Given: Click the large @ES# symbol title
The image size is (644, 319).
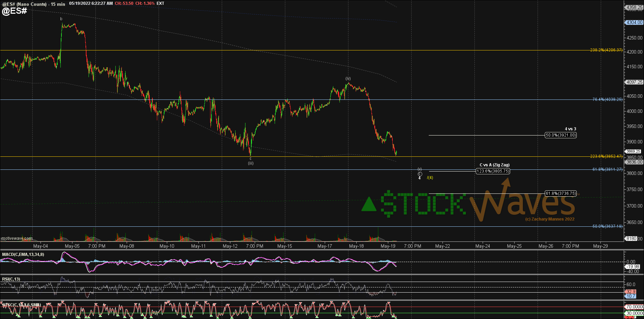Looking at the screenshot, I should (x=14, y=11).
